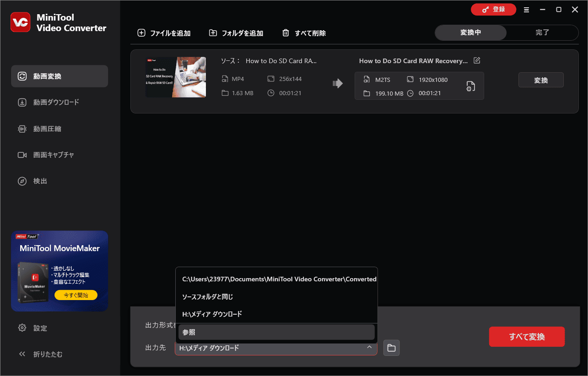Click the conversion arrow icon between source and output

338,83
